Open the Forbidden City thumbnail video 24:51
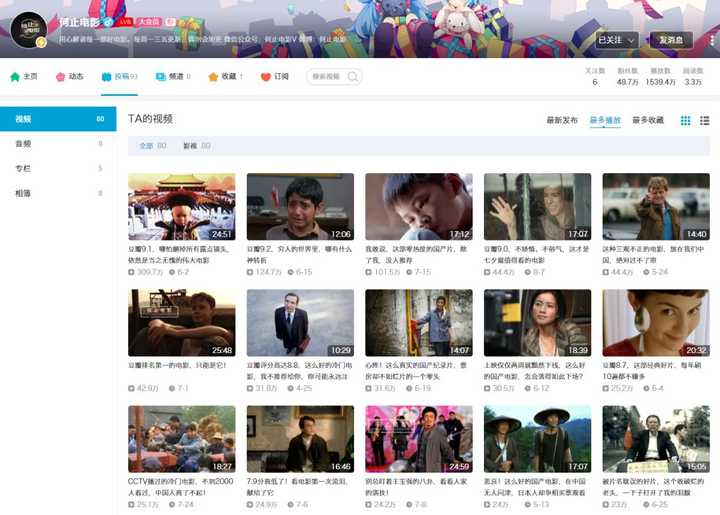Screen dimensions: 720x515 (x=182, y=207)
